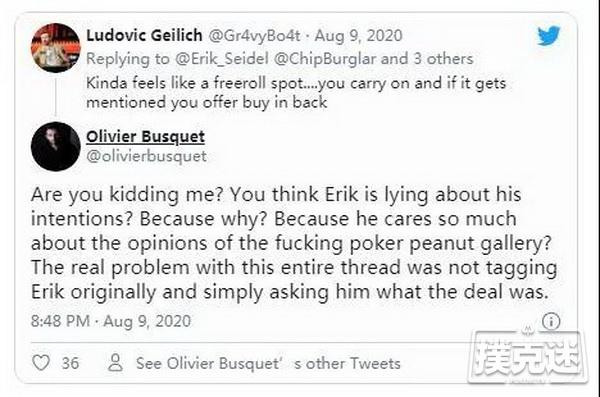Visit the @olivierbusquet handle

click(x=147, y=156)
